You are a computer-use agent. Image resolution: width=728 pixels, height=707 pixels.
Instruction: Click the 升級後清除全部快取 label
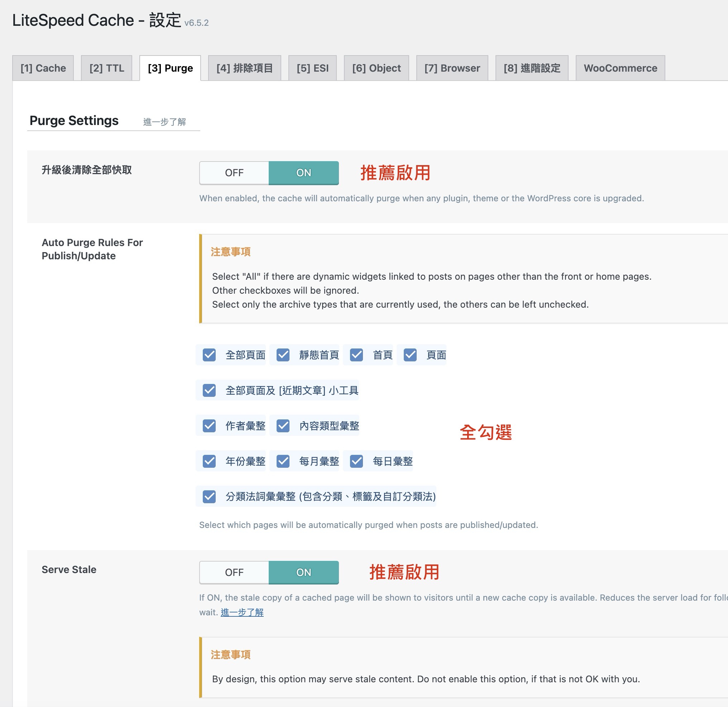point(87,170)
